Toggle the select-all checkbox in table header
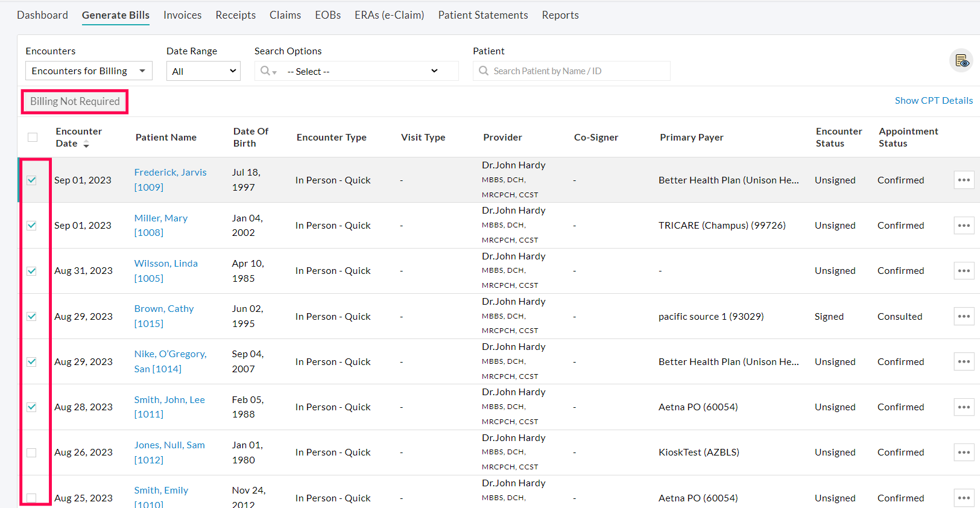 coord(33,138)
